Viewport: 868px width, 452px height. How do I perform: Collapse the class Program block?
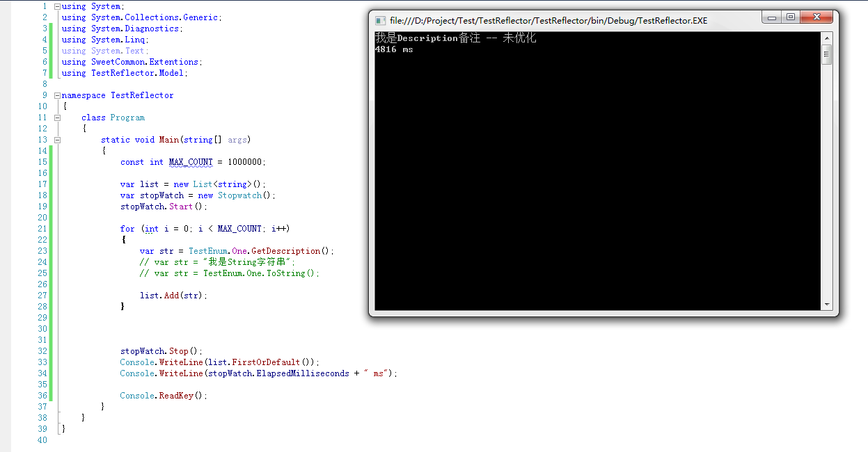click(57, 118)
